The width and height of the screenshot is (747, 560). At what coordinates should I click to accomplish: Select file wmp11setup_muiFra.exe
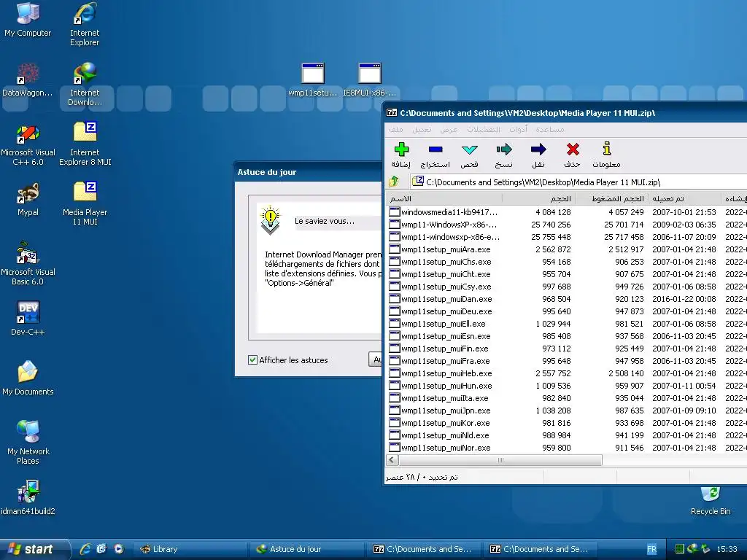[x=446, y=360]
